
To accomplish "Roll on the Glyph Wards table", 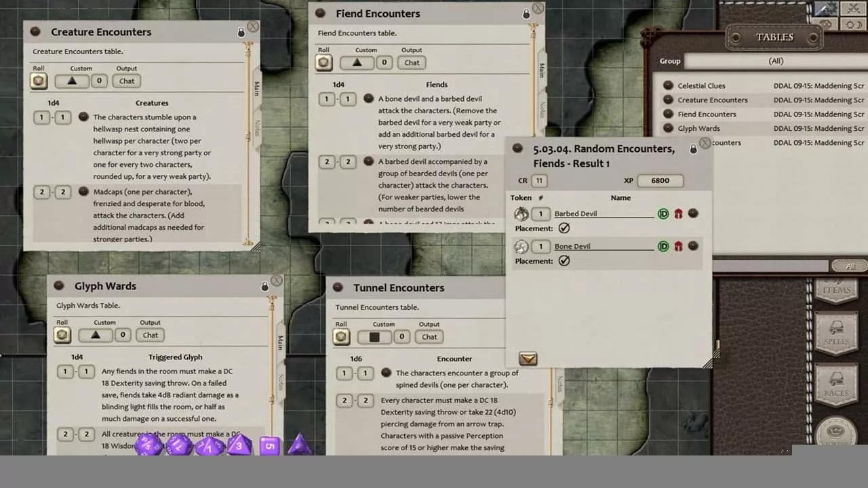I will click(62, 335).
